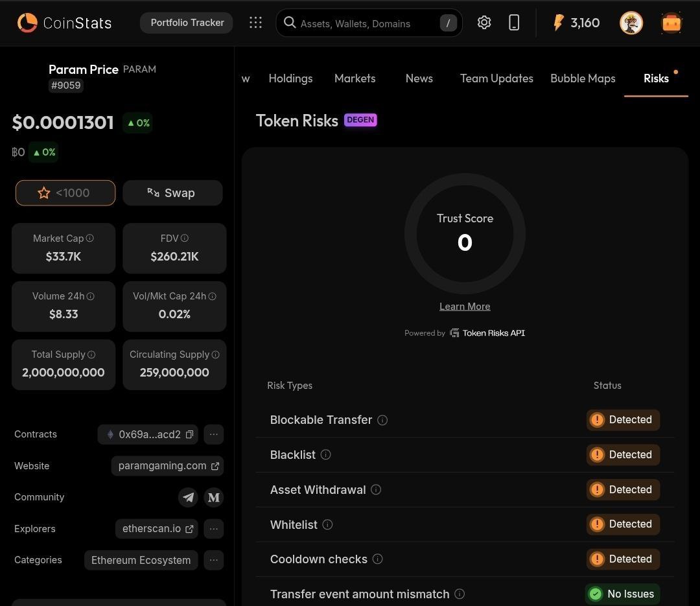
Task: Show Volume 24h info icon
Action: click(90, 296)
